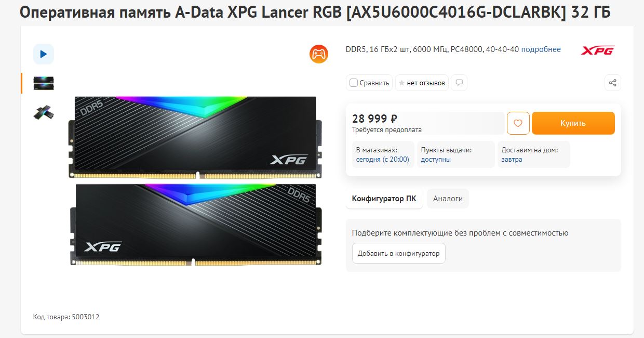Select the second angled RAM thumbnail
Image resolution: width=644 pixels, height=338 pixels.
(x=44, y=112)
